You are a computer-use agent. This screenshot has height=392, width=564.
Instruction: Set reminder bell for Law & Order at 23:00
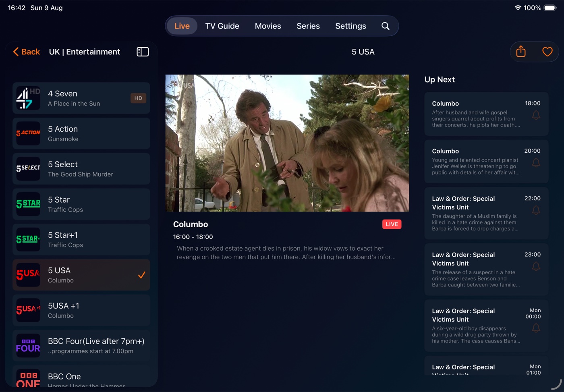536,266
